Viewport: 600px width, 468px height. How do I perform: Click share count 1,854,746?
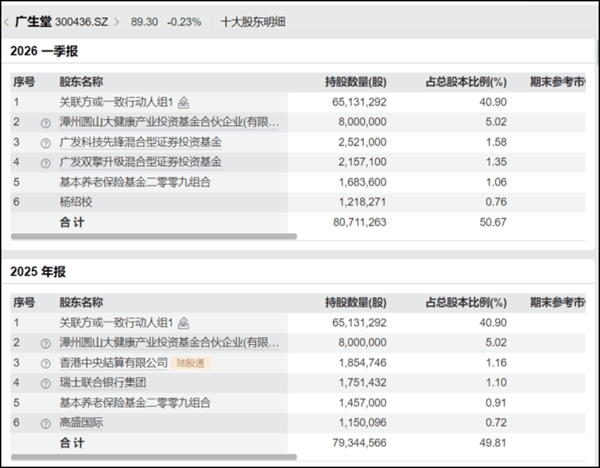[x=362, y=363]
